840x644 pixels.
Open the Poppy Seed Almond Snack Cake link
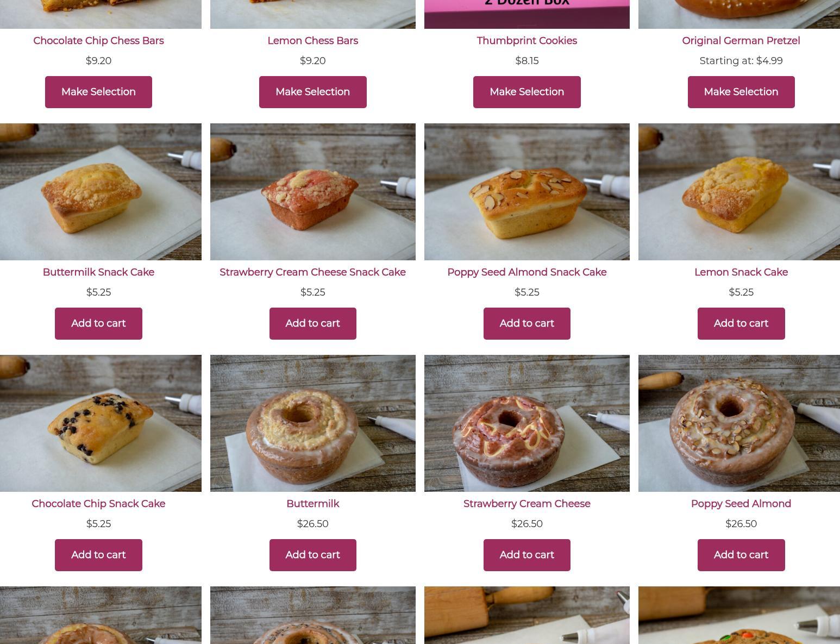526,272
